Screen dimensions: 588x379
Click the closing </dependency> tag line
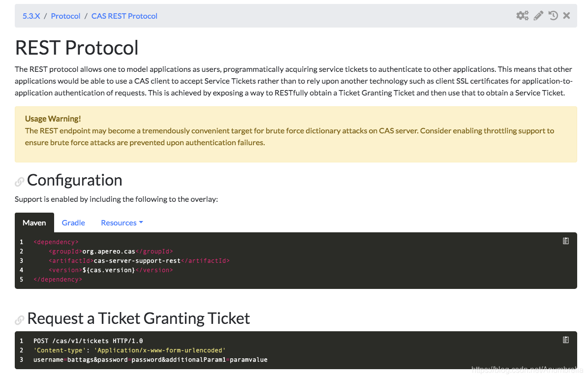58,280
